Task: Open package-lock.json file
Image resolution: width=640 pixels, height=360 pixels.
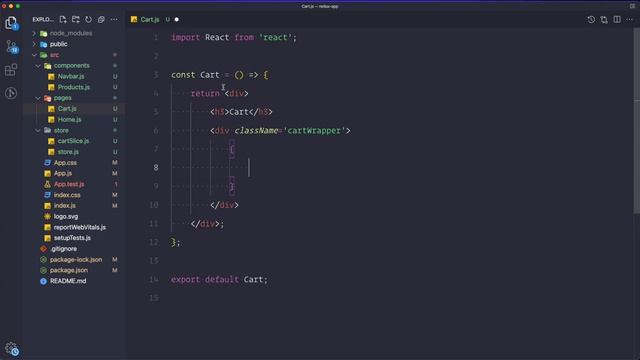Action: pos(76,260)
